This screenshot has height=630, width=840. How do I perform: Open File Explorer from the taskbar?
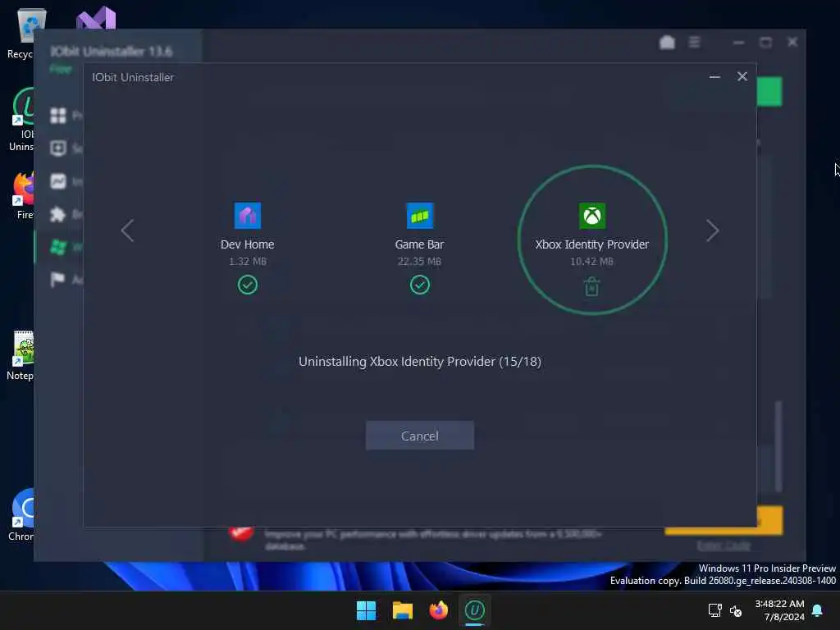pos(402,610)
